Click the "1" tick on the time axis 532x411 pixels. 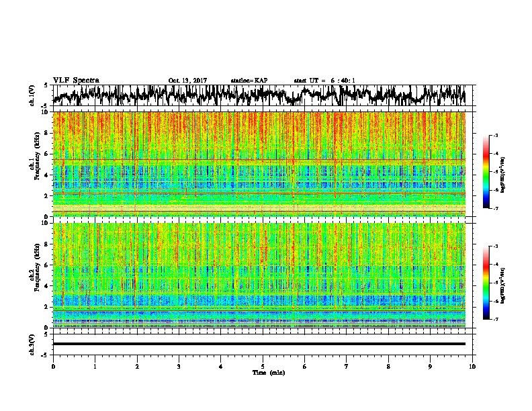coord(95,367)
